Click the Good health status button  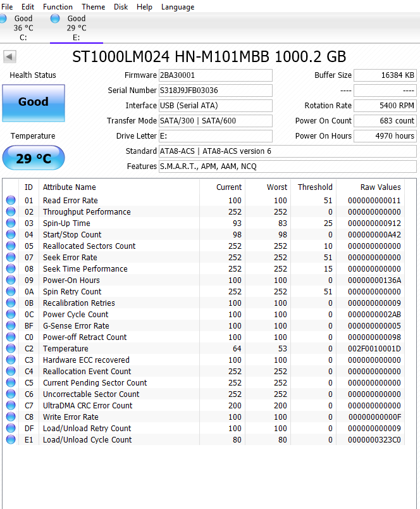34,103
